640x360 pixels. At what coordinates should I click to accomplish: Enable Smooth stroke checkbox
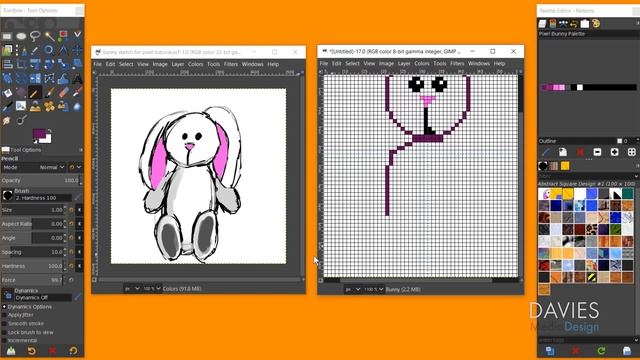(x=4, y=324)
